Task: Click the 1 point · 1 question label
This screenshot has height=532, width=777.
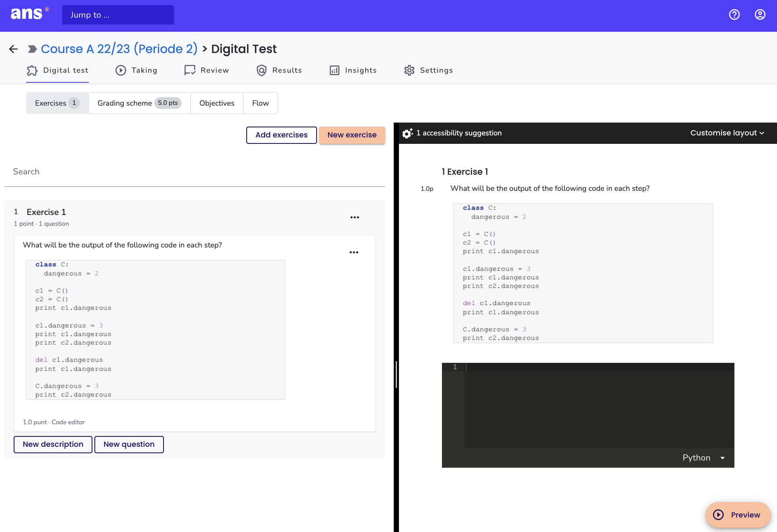Action: click(x=41, y=224)
